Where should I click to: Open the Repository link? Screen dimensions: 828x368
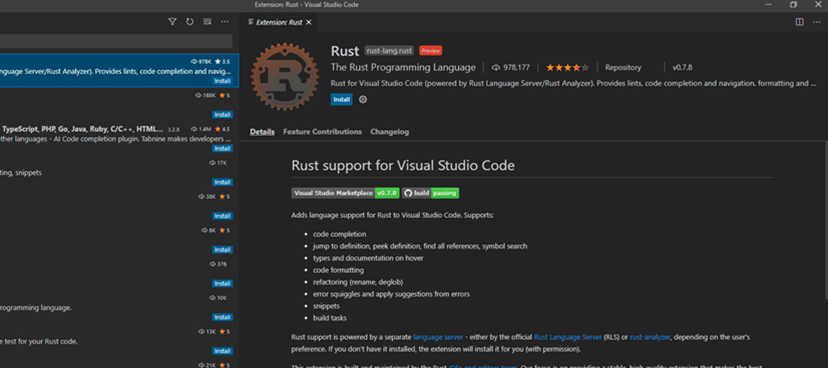[x=623, y=68]
